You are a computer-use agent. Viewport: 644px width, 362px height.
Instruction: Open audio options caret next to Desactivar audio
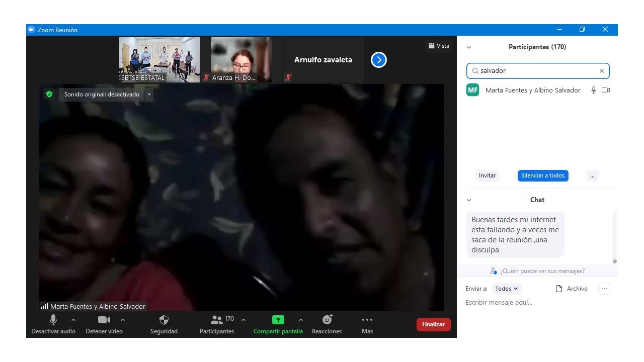pyautogui.click(x=73, y=320)
